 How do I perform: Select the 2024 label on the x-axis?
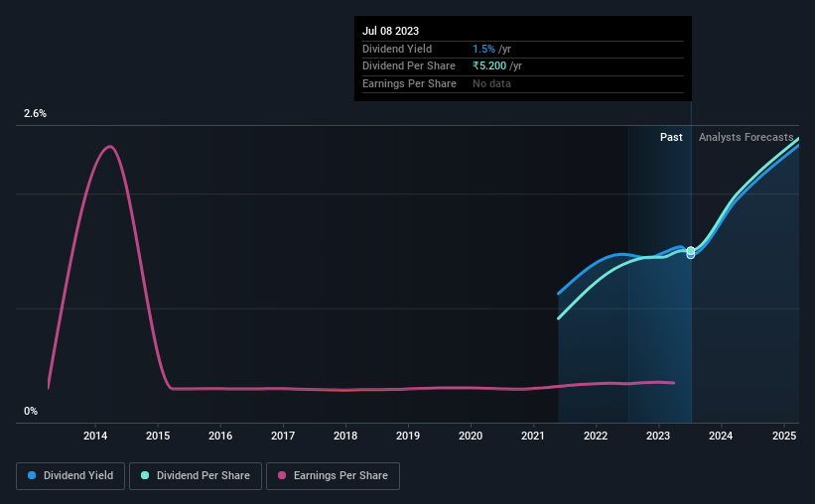tap(721, 436)
